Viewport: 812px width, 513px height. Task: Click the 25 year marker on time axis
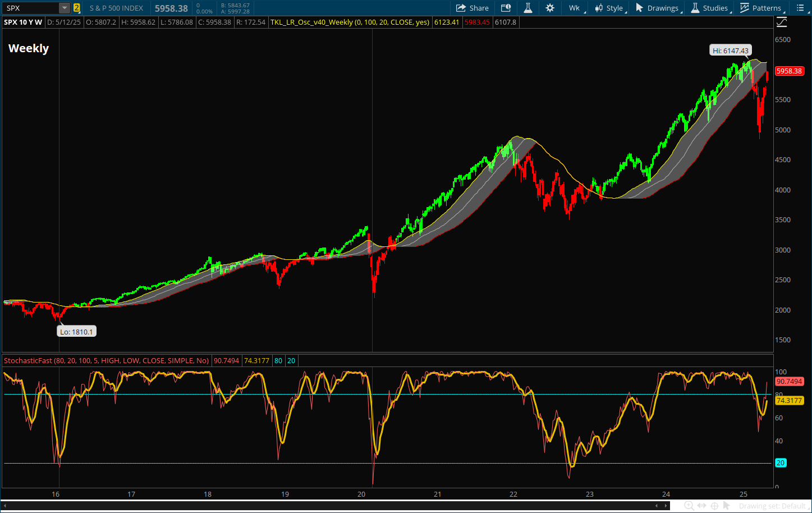[744, 494]
